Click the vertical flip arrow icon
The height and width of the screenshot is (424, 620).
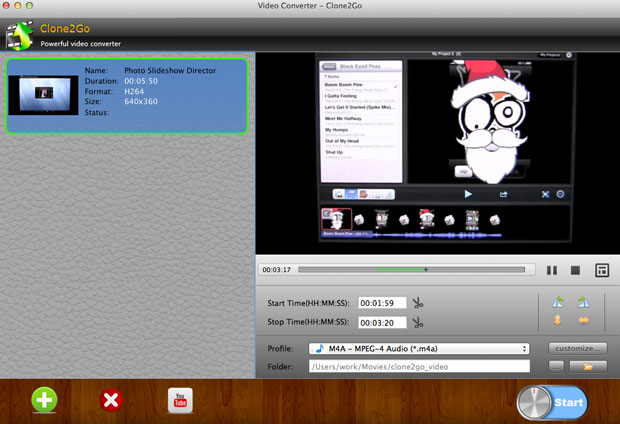point(559,321)
